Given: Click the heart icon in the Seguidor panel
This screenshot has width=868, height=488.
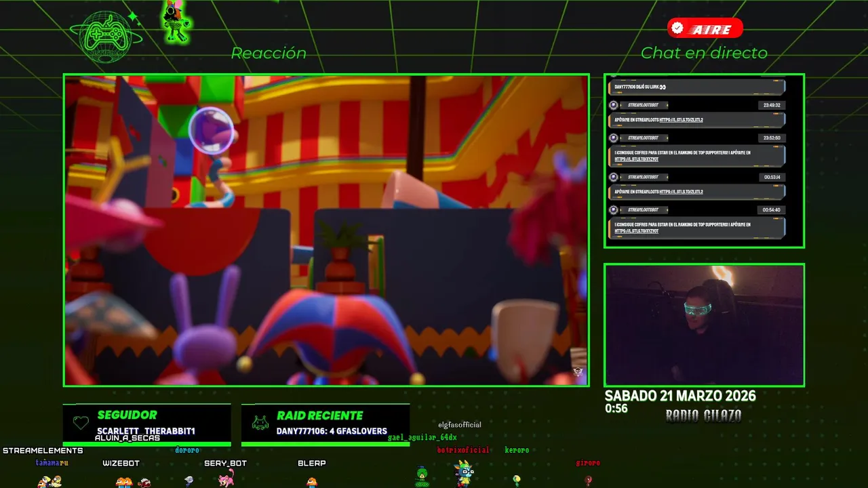Looking at the screenshot, I should 81,423.
